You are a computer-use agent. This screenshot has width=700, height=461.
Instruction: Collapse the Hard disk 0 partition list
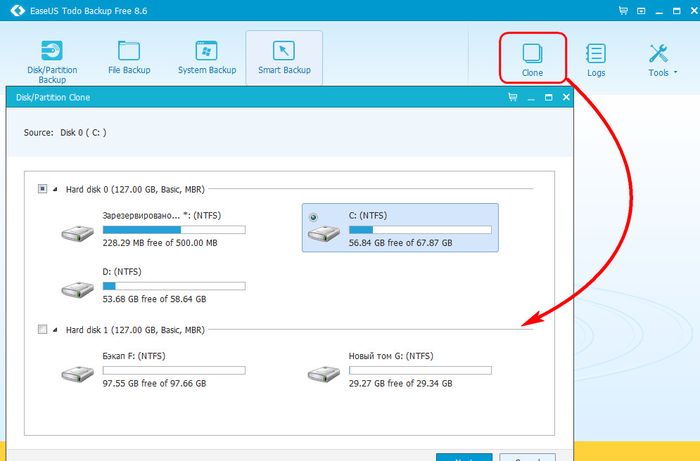pos(56,189)
